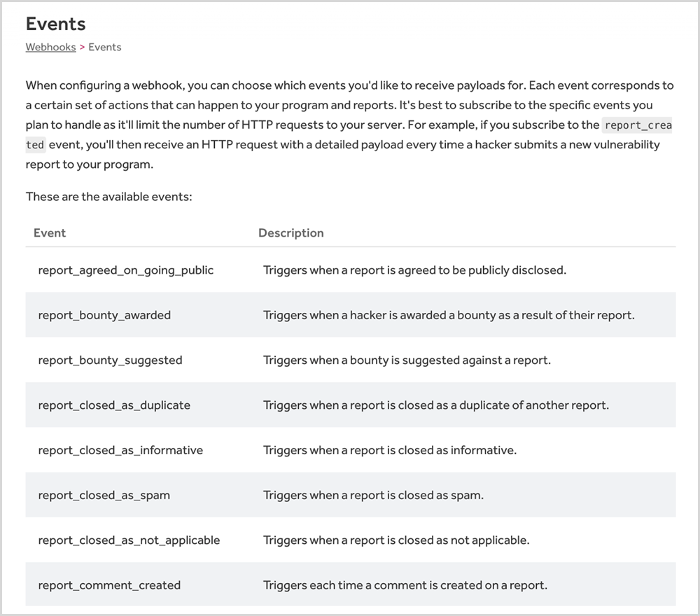Image resolution: width=700 pixels, height=616 pixels.
Task: Select the report_agreed_on_going_public event name
Action: (126, 270)
